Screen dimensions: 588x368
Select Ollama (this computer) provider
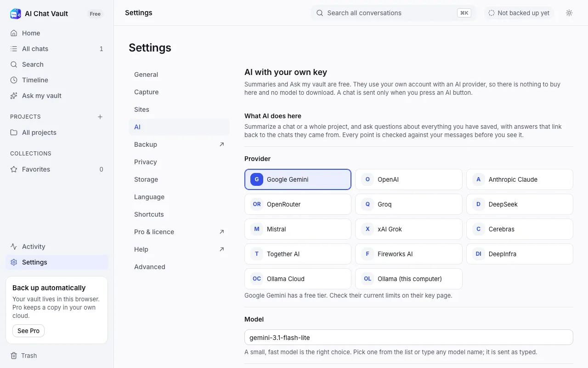click(409, 279)
